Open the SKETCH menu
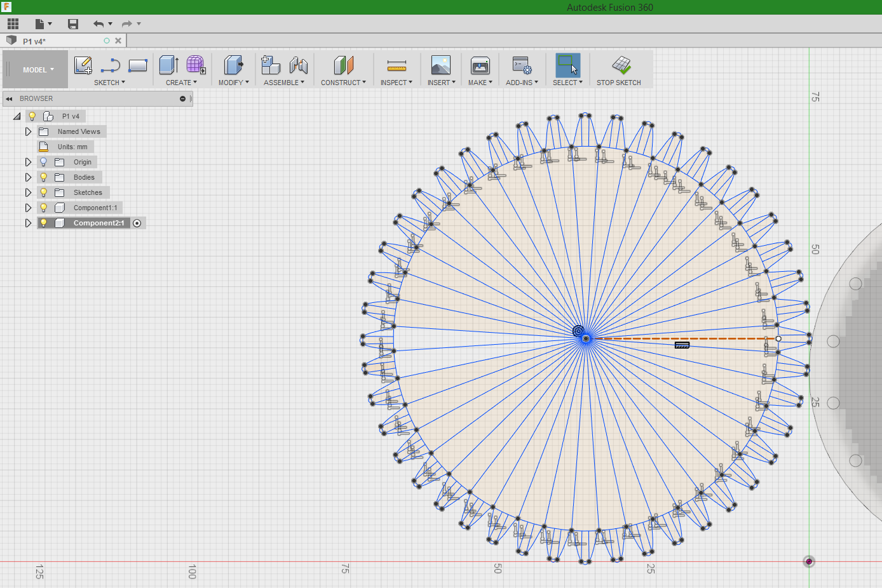882x588 pixels. (109, 83)
